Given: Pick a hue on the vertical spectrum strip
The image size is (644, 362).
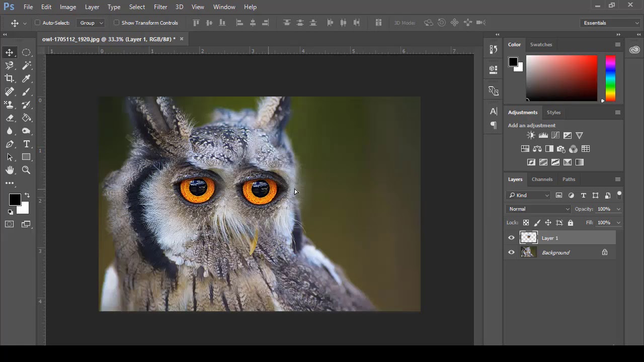Looking at the screenshot, I should [x=610, y=78].
